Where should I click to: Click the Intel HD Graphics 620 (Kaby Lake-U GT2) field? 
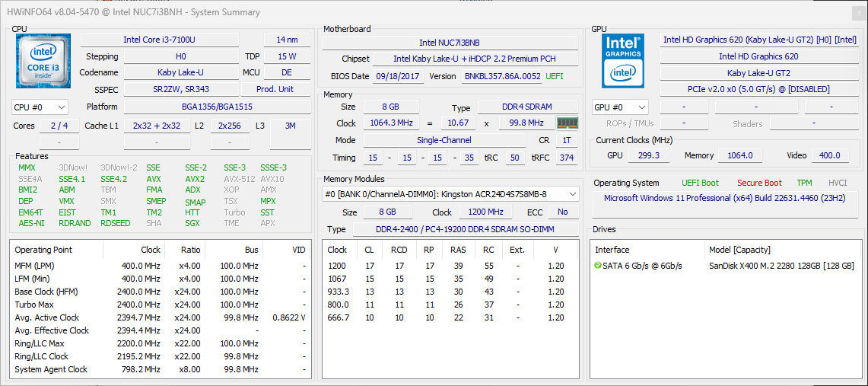[x=760, y=40]
